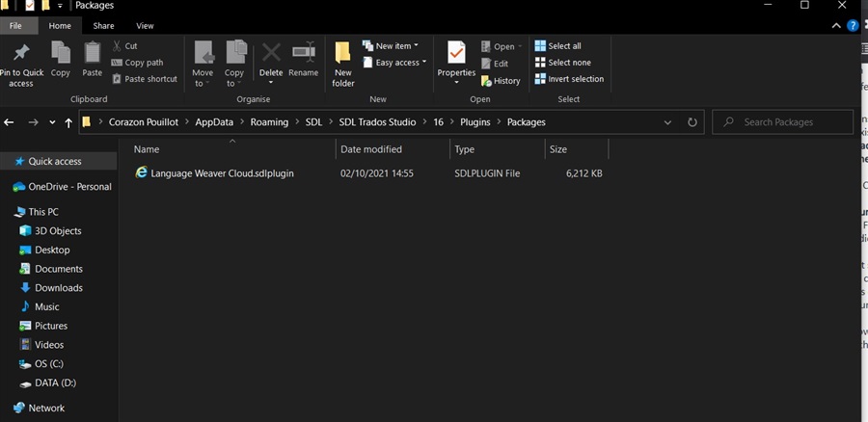
Task: Click the Edit button in ribbon
Action: 495,64
